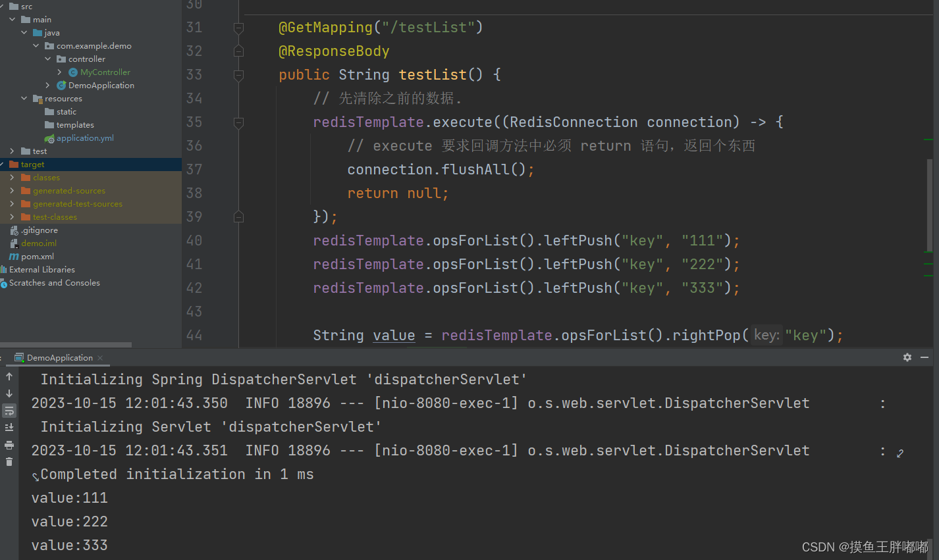
Task: Click the MyController class icon
Action: (73, 72)
